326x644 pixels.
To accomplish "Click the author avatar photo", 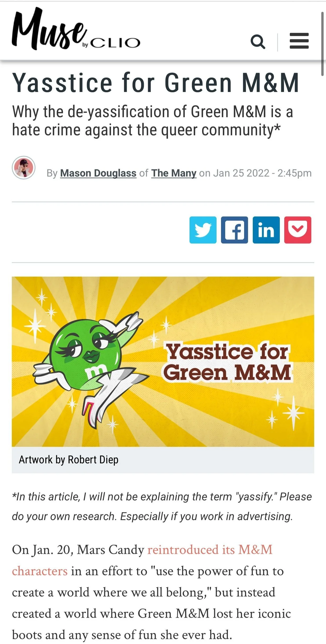I will coord(24,168).
